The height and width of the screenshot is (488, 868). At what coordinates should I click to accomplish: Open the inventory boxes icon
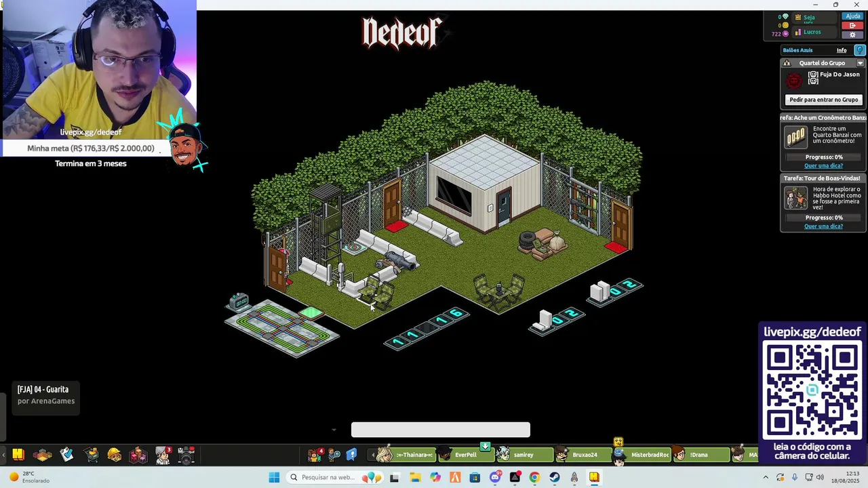[x=138, y=455]
